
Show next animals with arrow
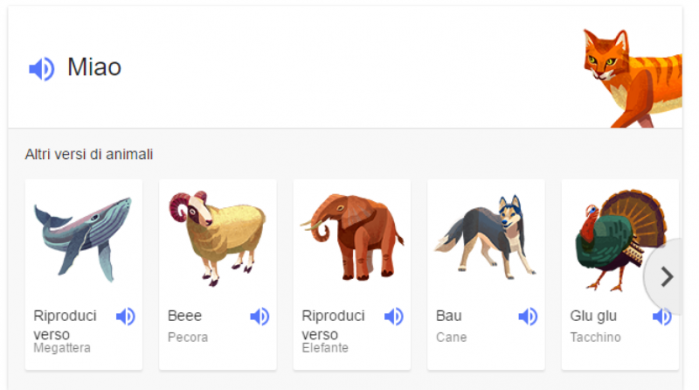pyautogui.click(x=666, y=277)
